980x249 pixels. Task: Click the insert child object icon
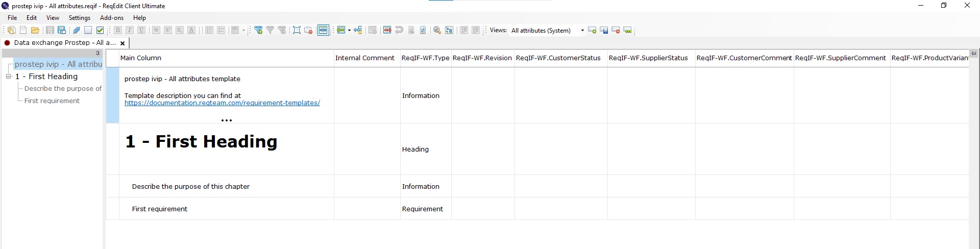click(358, 30)
